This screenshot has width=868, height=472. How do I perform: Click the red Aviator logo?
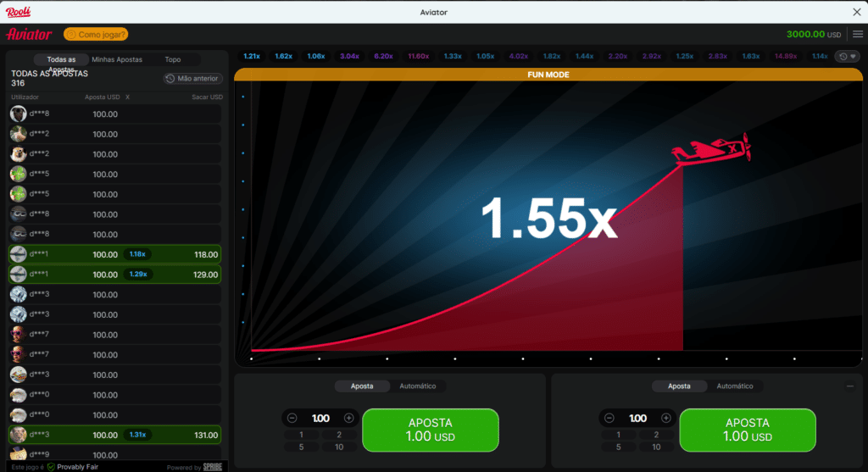click(x=29, y=34)
